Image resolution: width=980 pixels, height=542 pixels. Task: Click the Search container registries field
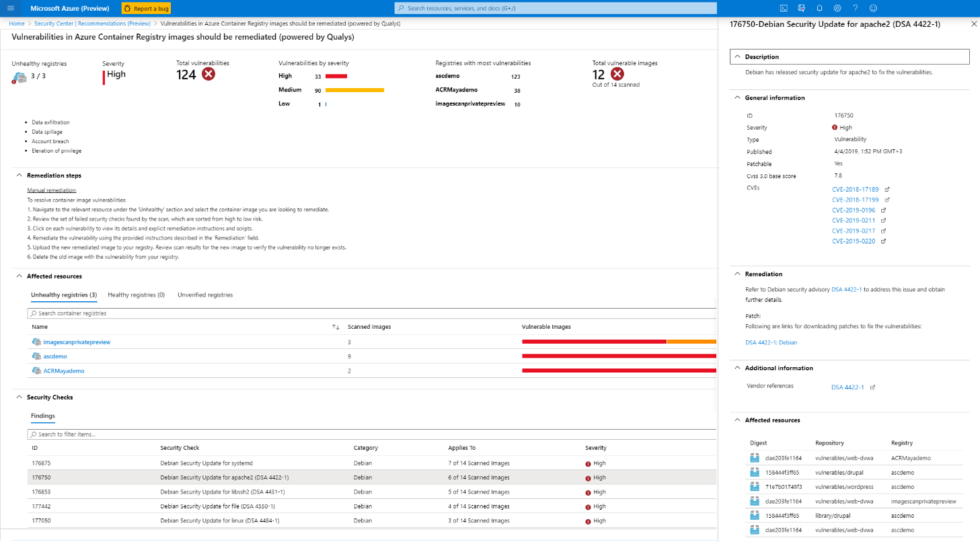372,313
